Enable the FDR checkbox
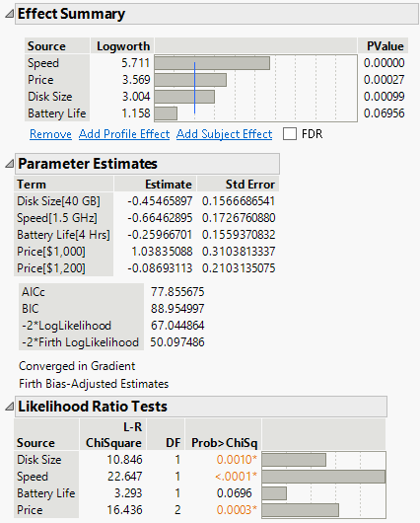The image size is (420, 523). pos(290,134)
